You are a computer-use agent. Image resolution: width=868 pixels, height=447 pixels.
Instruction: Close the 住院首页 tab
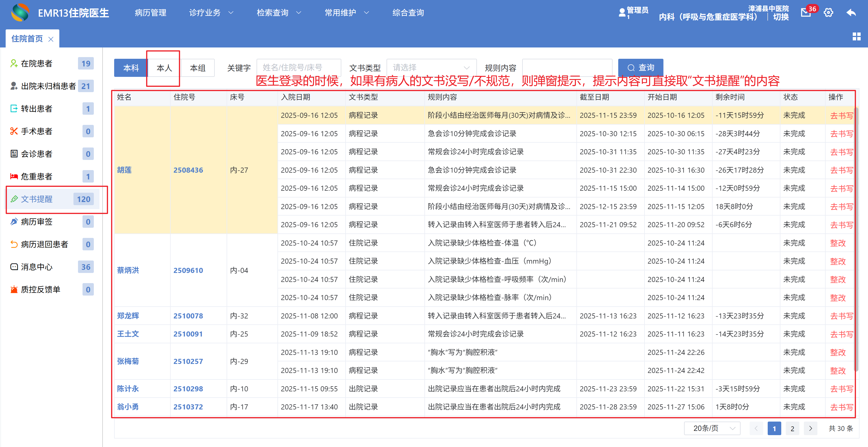pos(51,39)
